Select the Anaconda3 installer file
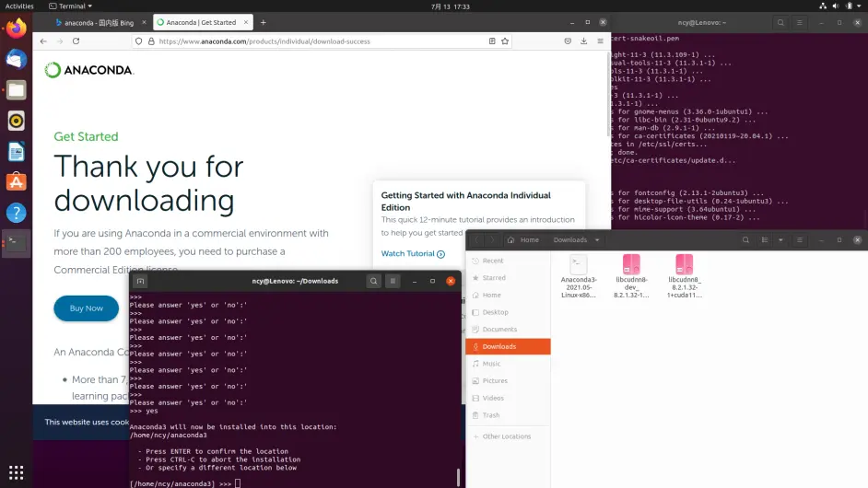 click(x=579, y=276)
